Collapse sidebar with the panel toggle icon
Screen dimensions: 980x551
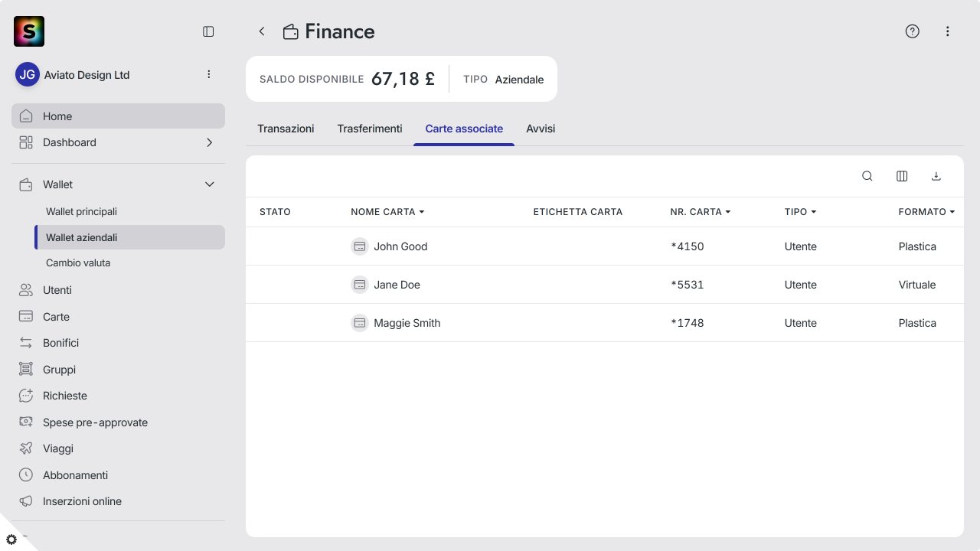[x=208, y=31]
